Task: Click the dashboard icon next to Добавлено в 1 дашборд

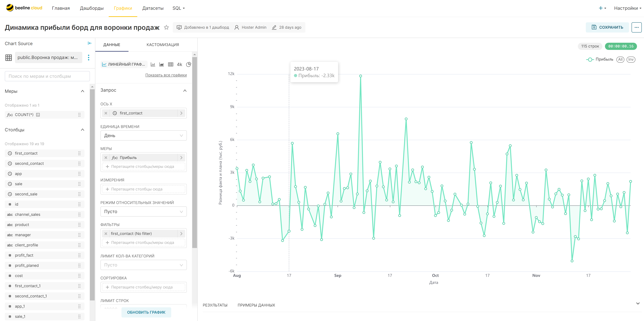Action: coord(179,27)
